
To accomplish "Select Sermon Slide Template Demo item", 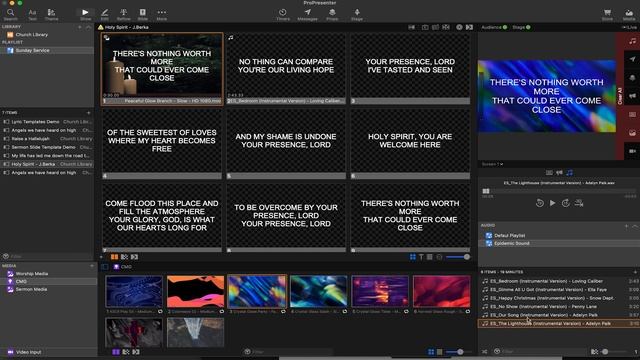I will click(x=47, y=147).
